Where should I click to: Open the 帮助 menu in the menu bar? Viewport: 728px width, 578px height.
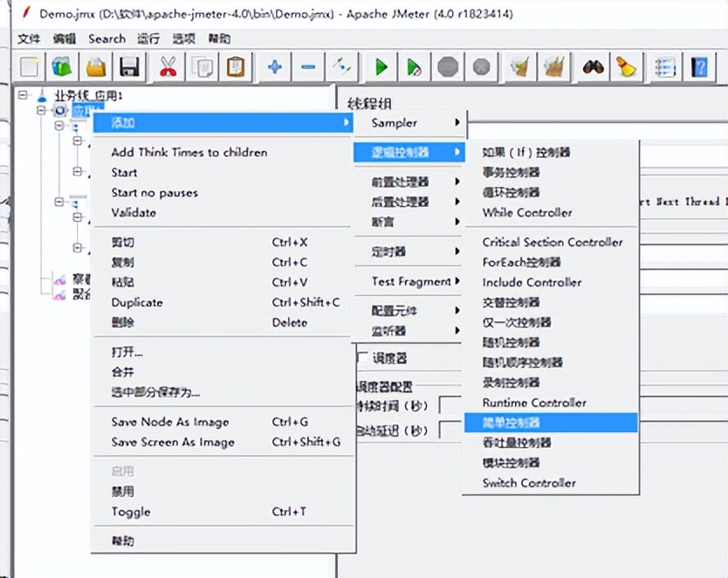point(219,38)
